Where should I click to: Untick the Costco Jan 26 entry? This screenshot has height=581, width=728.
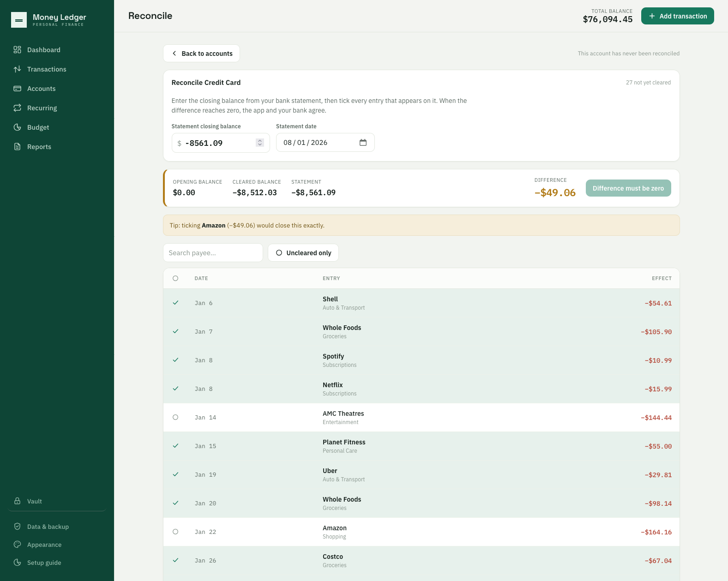(175, 560)
